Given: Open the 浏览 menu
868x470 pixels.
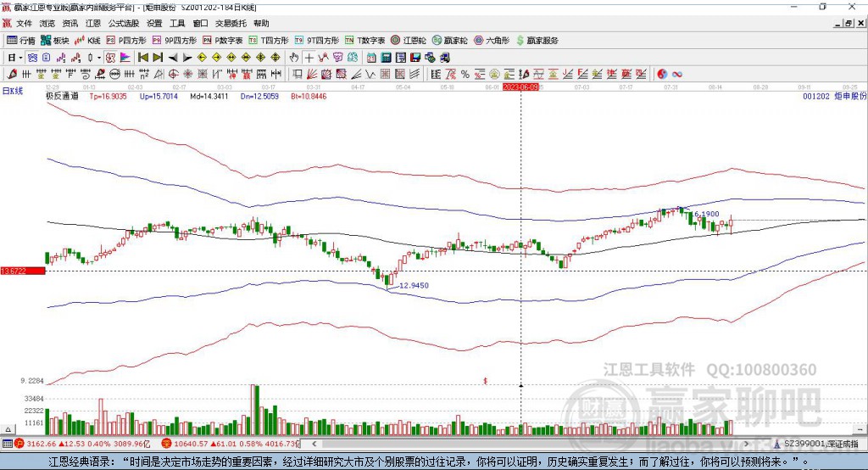Looking at the screenshot, I should (47, 23).
